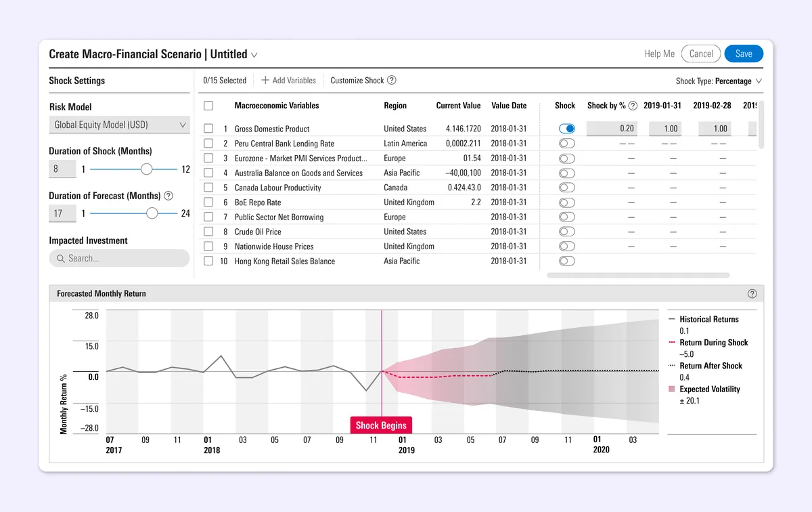Click the Hong Kong Retail Sales Balance row name

(285, 261)
